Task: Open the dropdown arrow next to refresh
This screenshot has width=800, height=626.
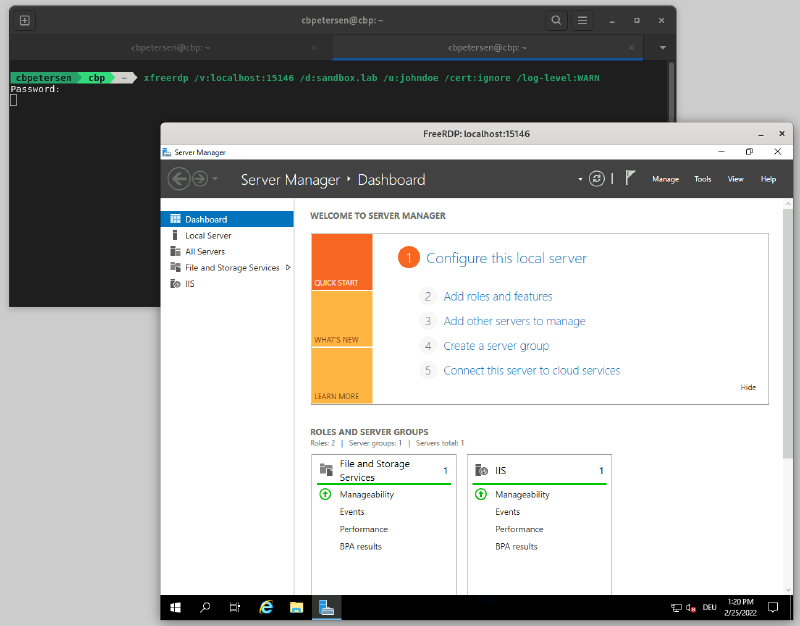Action: (x=580, y=180)
